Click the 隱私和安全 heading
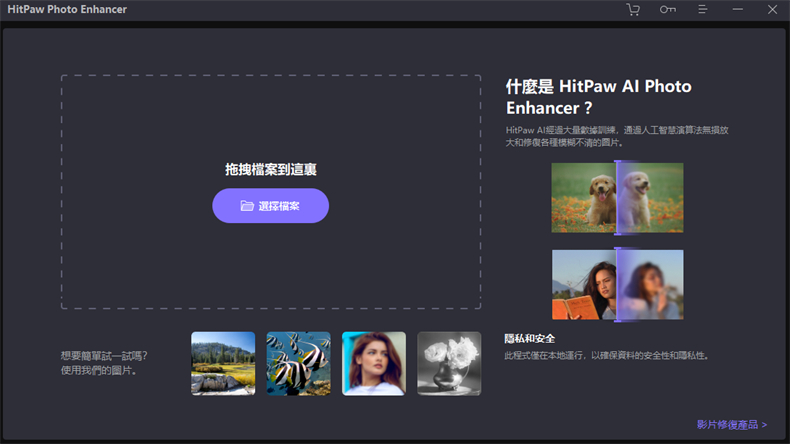The image size is (790, 444). [x=531, y=340]
